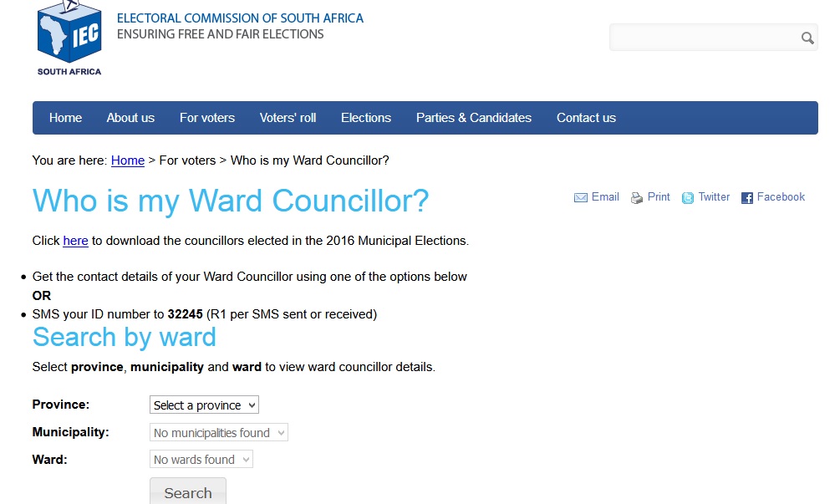Click the Print printer icon
The image size is (840, 504).
point(637,198)
